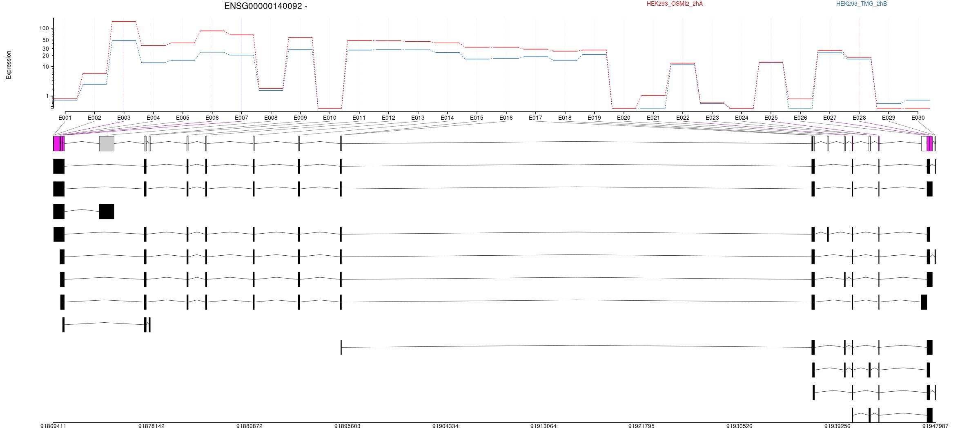Click genomic coordinate 91869411
Screen dimensions: 980x433
53,426
